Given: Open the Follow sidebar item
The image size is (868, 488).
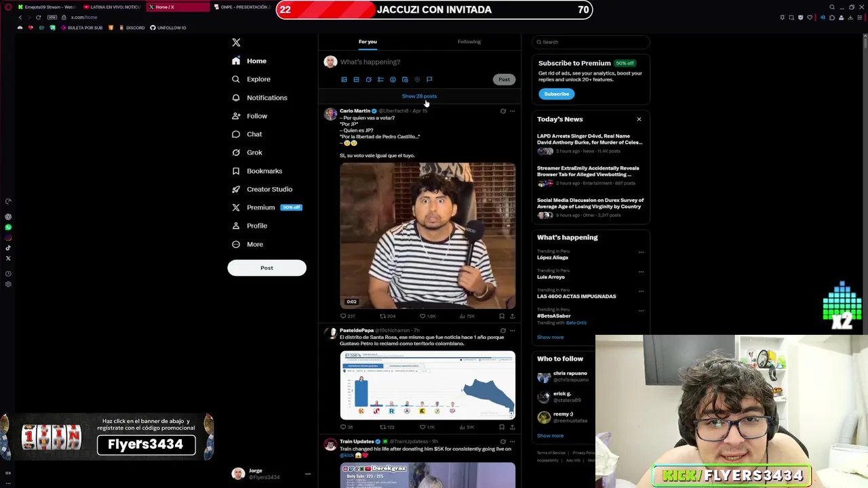Looking at the screenshot, I should 250,116.
